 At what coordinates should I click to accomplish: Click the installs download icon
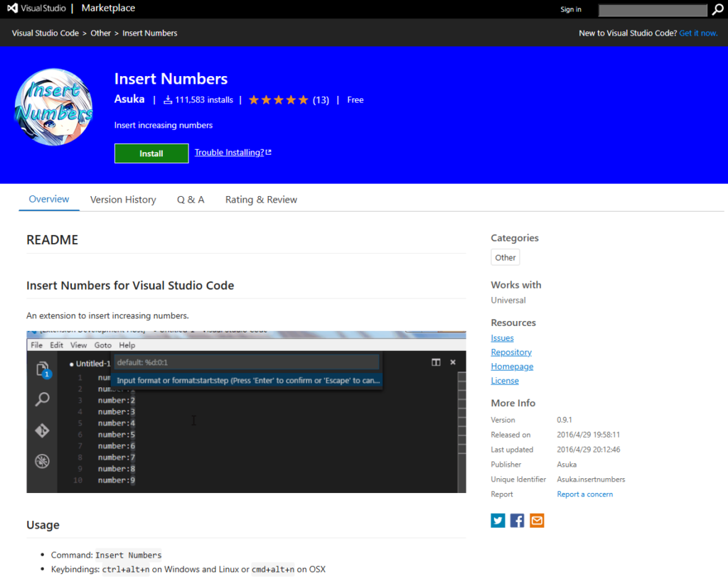pyautogui.click(x=168, y=99)
